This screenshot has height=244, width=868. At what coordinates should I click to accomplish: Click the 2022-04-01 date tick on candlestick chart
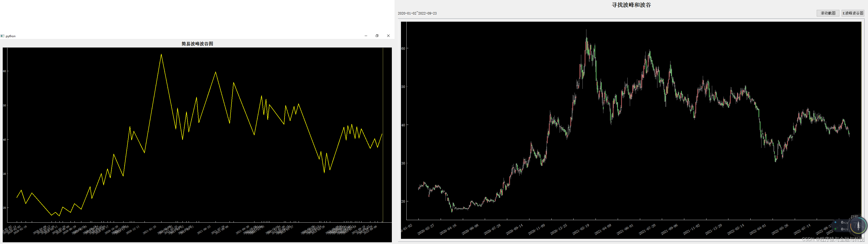[758, 229]
